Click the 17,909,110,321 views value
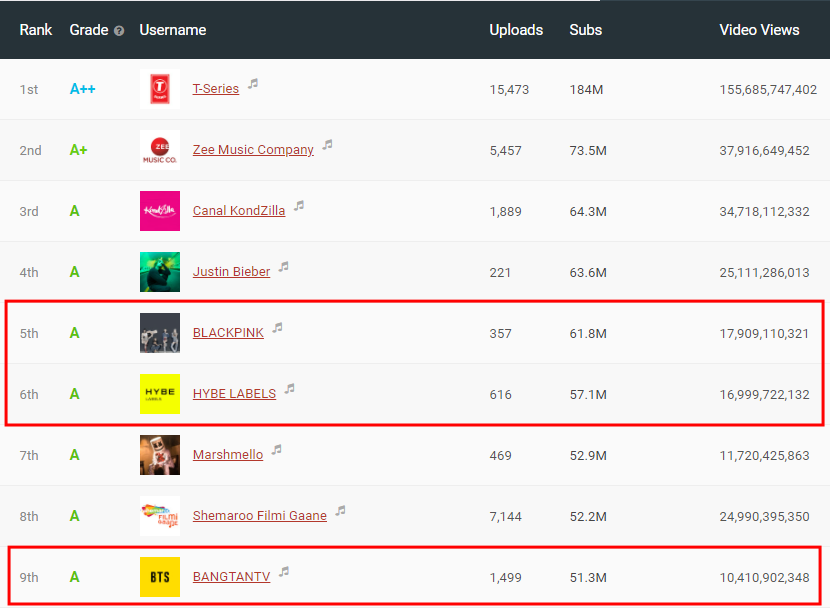Viewport: 830px width, 608px height. click(x=764, y=334)
